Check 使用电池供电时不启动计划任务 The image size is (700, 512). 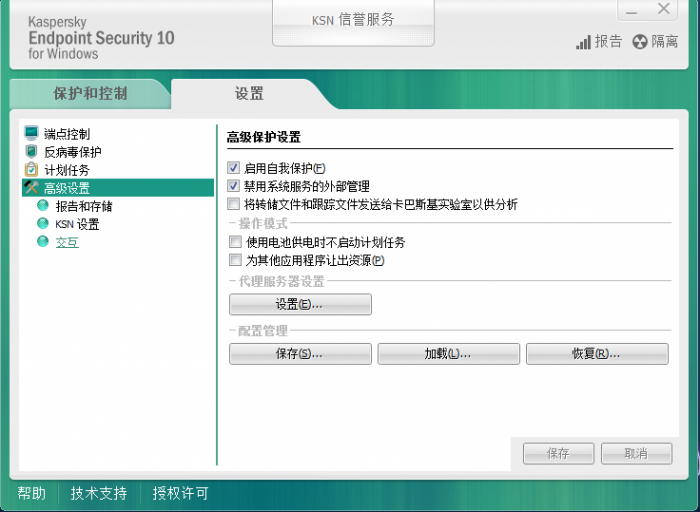pos(235,242)
